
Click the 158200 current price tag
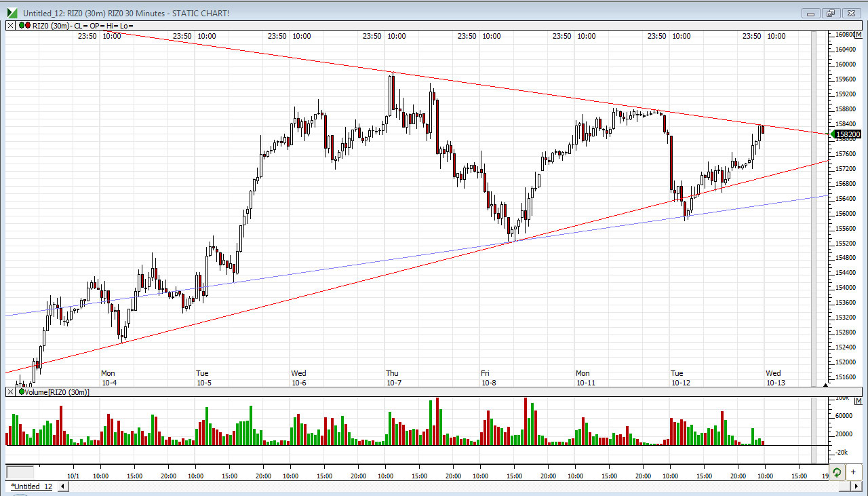tap(847, 134)
